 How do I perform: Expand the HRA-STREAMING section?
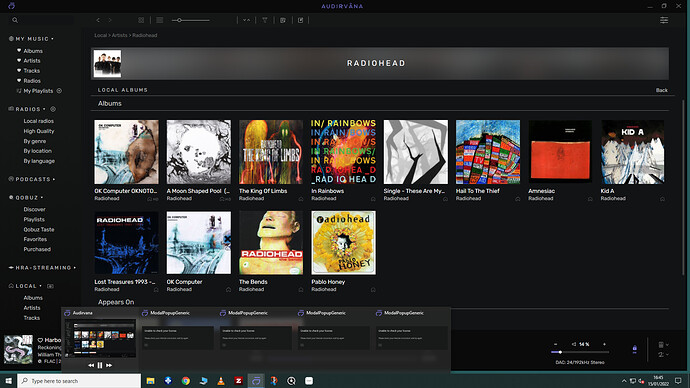pyautogui.click(x=75, y=268)
